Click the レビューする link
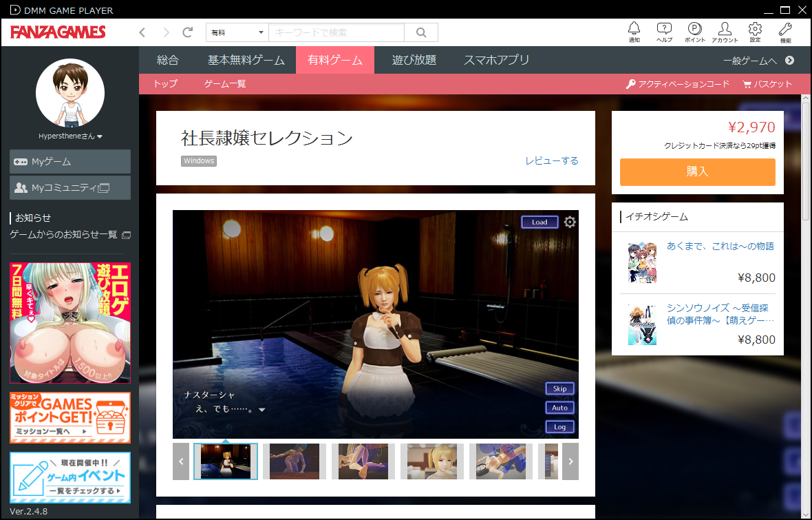This screenshot has width=812, height=520. pos(551,160)
